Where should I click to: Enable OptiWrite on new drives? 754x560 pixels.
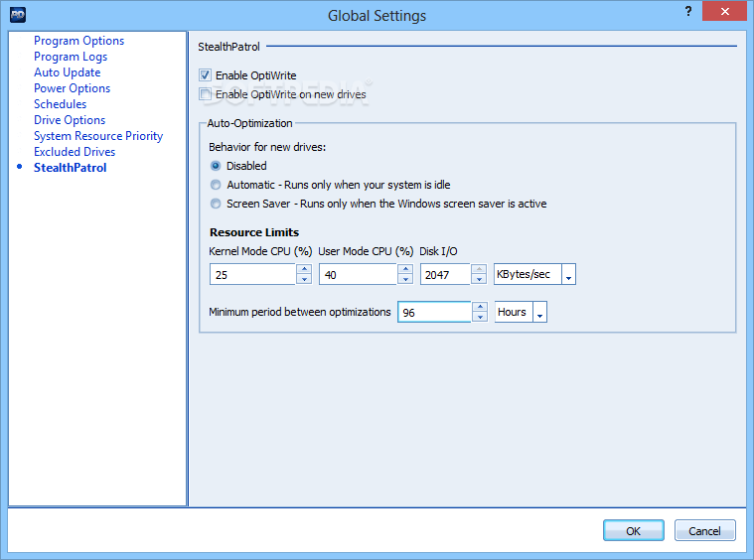click(206, 93)
